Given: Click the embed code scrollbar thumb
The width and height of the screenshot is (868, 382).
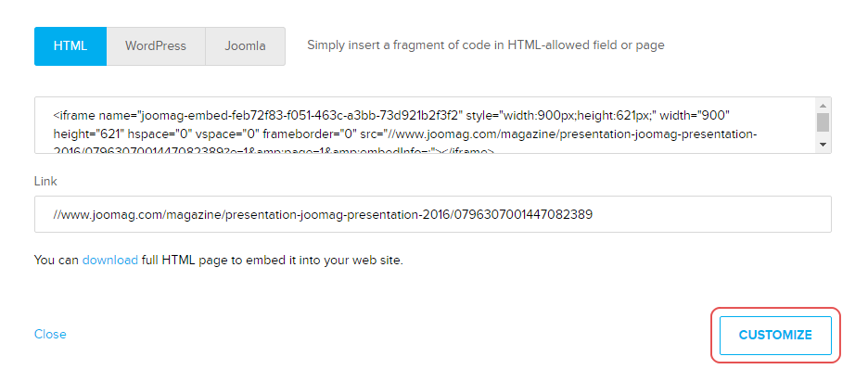Looking at the screenshot, I should coord(823,123).
